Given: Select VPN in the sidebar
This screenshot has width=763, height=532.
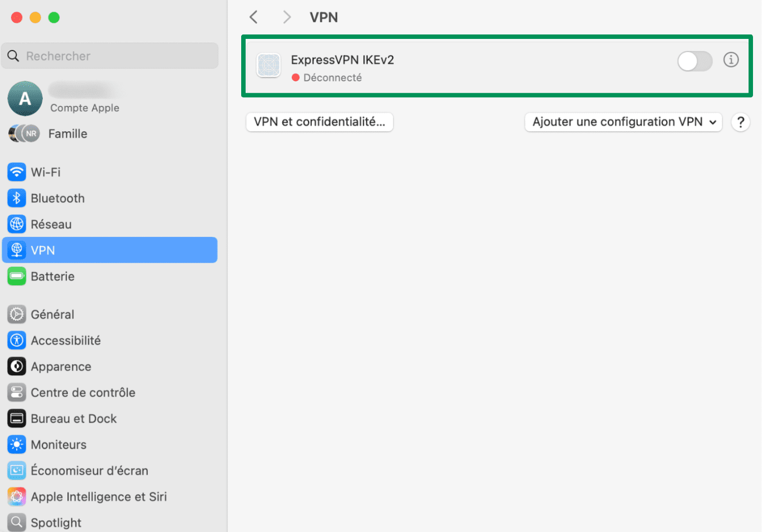Looking at the screenshot, I should click(x=43, y=250).
